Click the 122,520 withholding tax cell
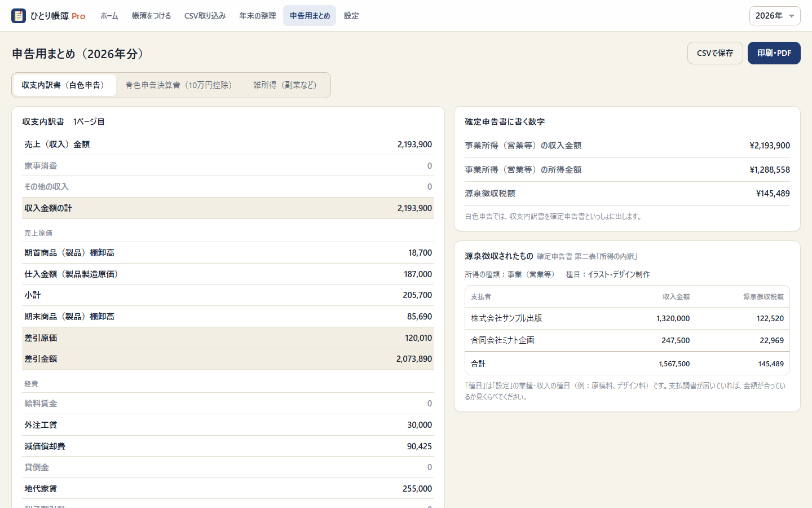812x508 pixels. pos(770,318)
